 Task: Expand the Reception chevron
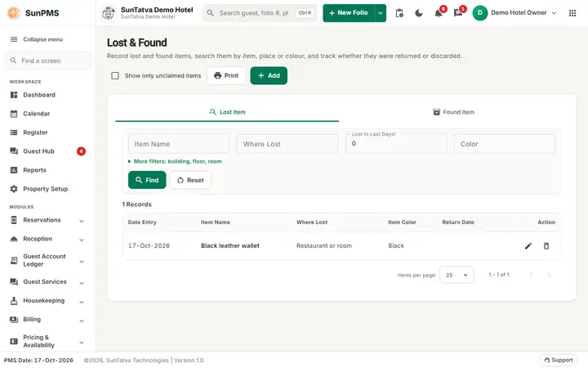click(82, 240)
